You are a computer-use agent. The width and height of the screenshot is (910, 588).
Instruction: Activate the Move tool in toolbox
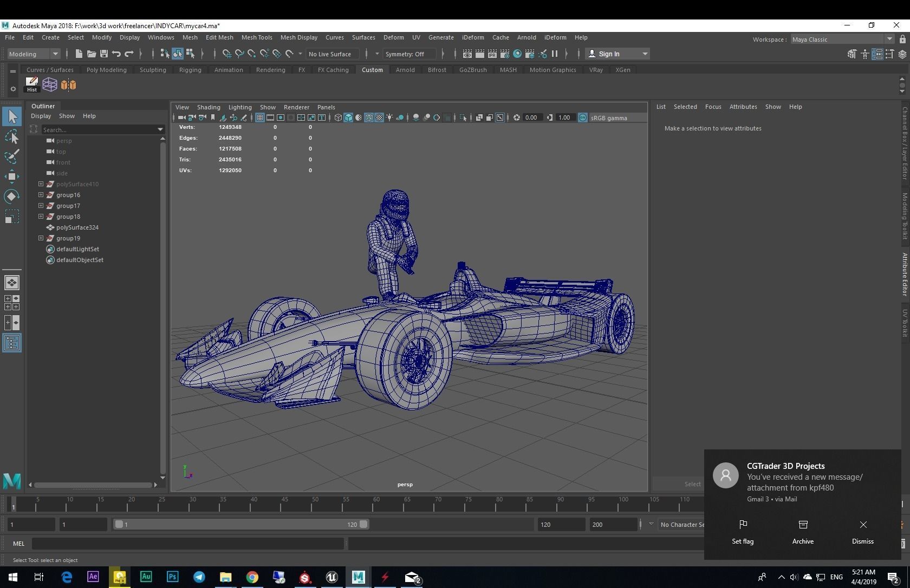(x=12, y=177)
